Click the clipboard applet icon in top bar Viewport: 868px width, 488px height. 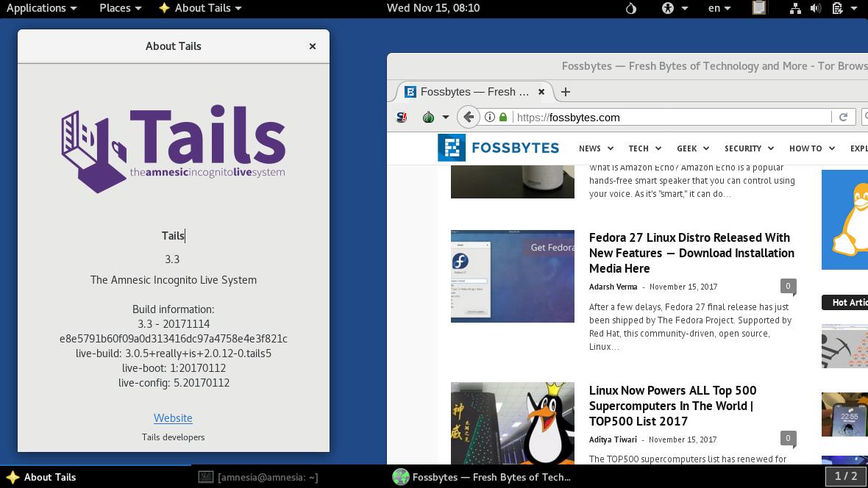point(759,8)
